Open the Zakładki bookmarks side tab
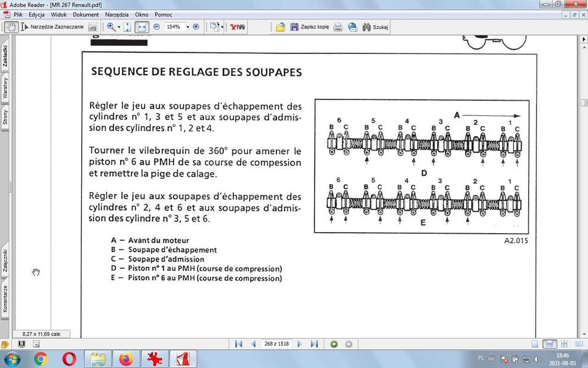The width and height of the screenshot is (588, 368). pyautogui.click(x=5, y=57)
